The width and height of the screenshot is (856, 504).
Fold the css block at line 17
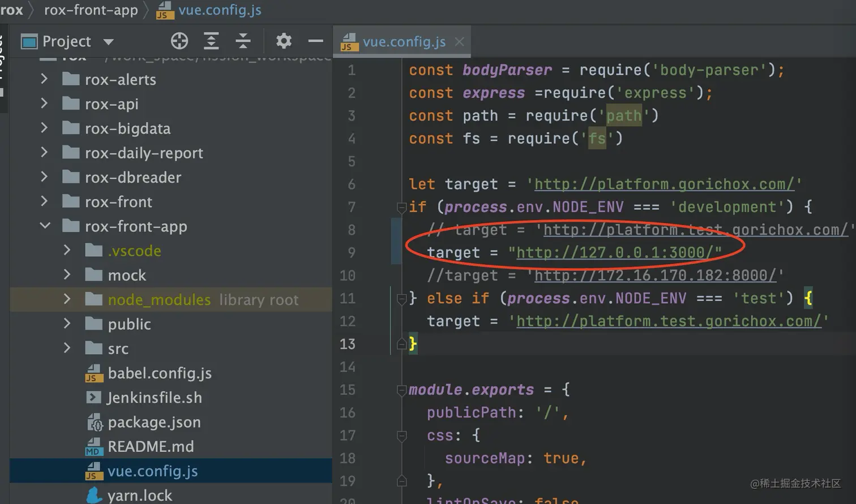(x=401, y=436)
